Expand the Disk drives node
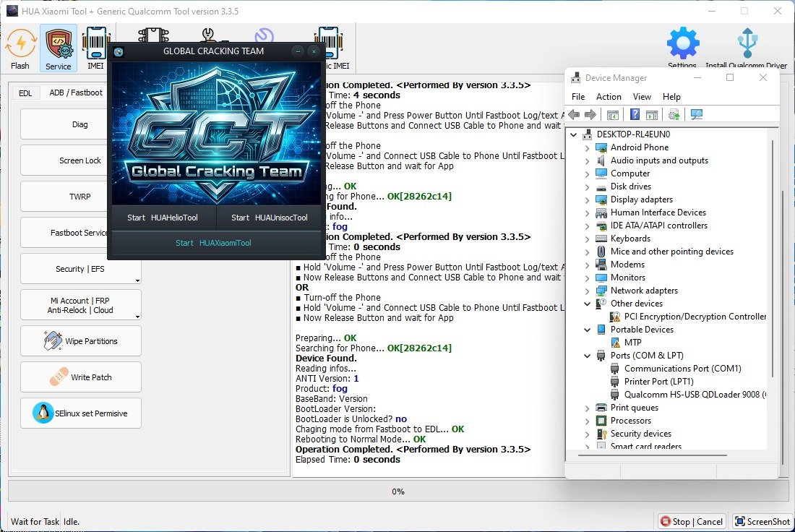Image resolution: width=795 pixels, height=532 pixels. click(587, 186)
